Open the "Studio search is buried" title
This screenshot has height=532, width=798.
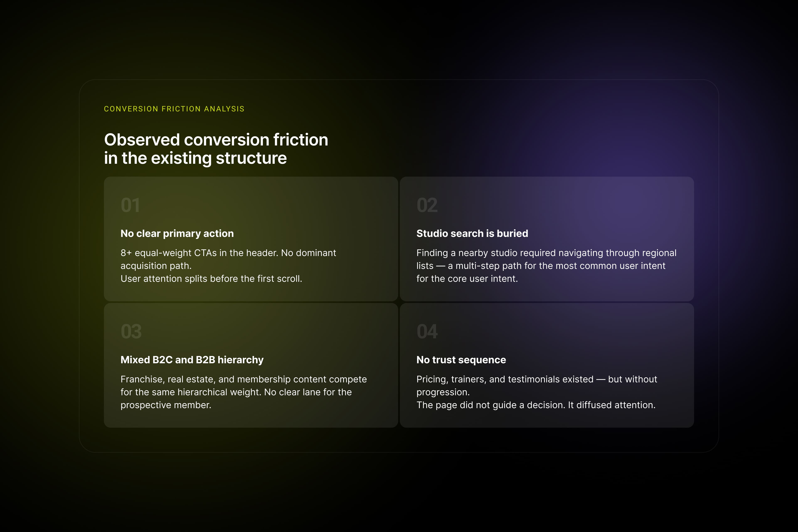[472, 233]
